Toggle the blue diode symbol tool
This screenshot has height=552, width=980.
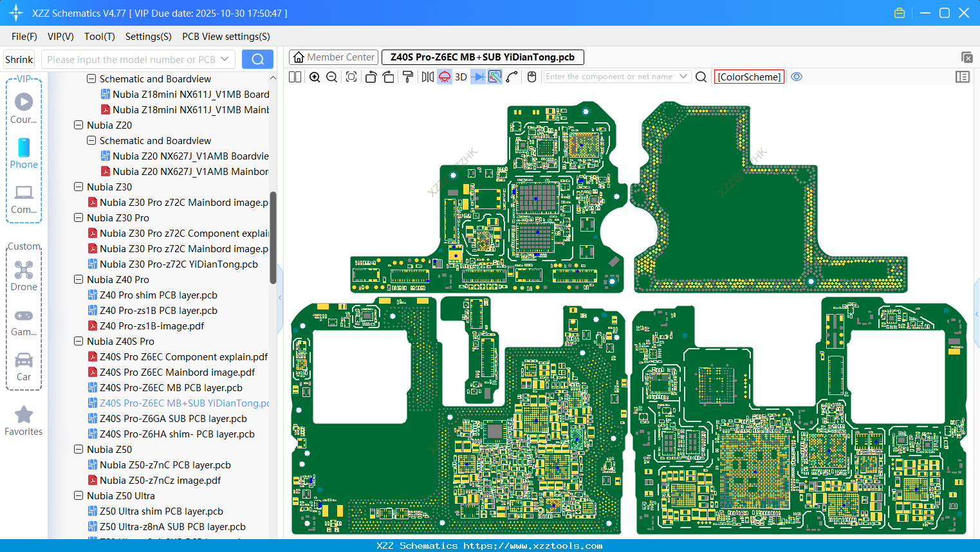tap(478, 77)
